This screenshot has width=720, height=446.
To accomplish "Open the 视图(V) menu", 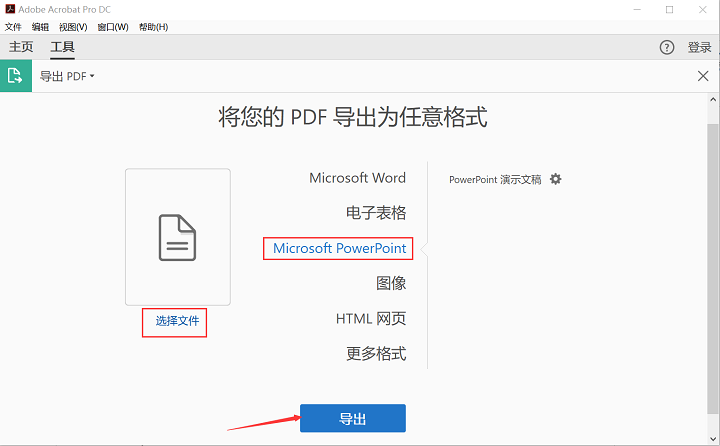I will pos(73,27).
